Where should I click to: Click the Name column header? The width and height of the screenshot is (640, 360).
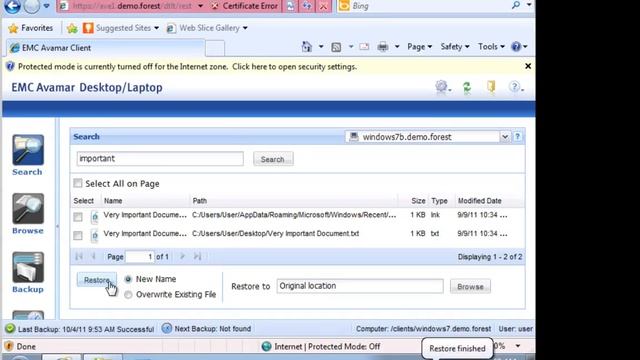[x=113, y=201]
